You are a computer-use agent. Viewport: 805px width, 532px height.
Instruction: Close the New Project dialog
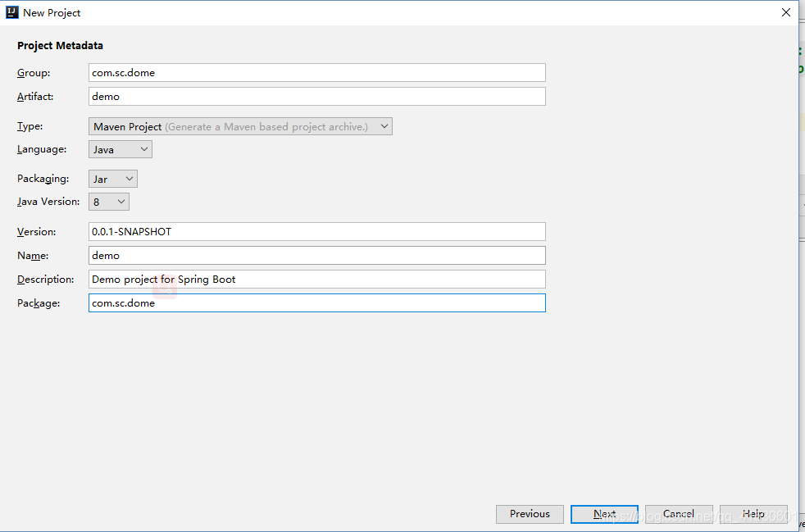pos(785,12)
